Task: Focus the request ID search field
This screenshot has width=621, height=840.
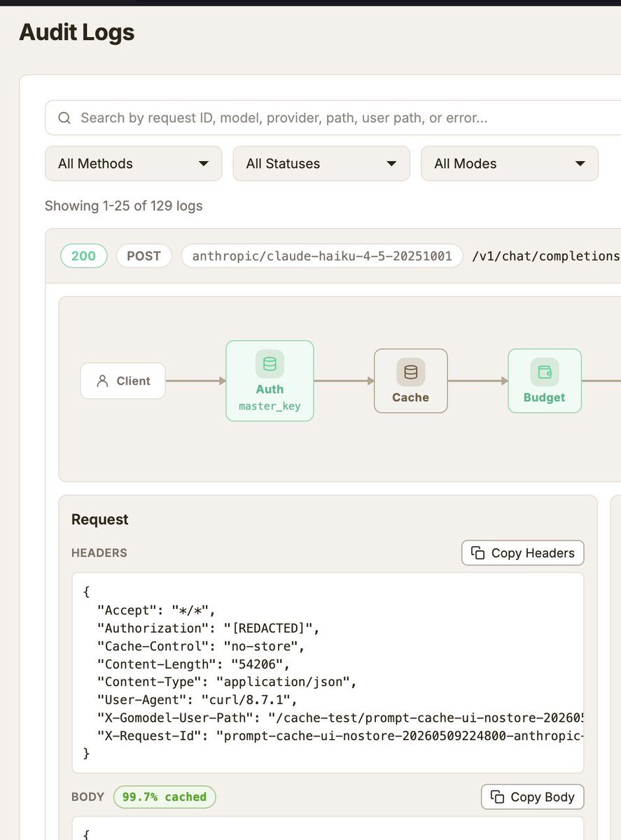Action: (x=333, y=118)
